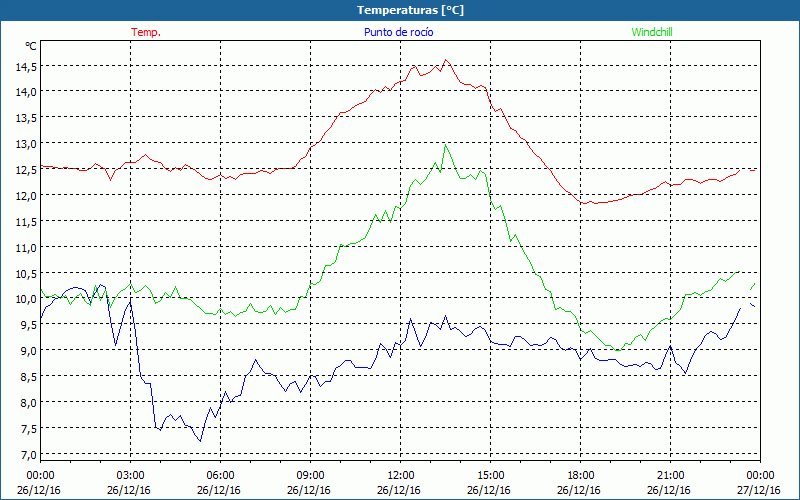Click the 10,0 y-axis value
Screen dimensions: 800x500
click(x=26, y=299)
